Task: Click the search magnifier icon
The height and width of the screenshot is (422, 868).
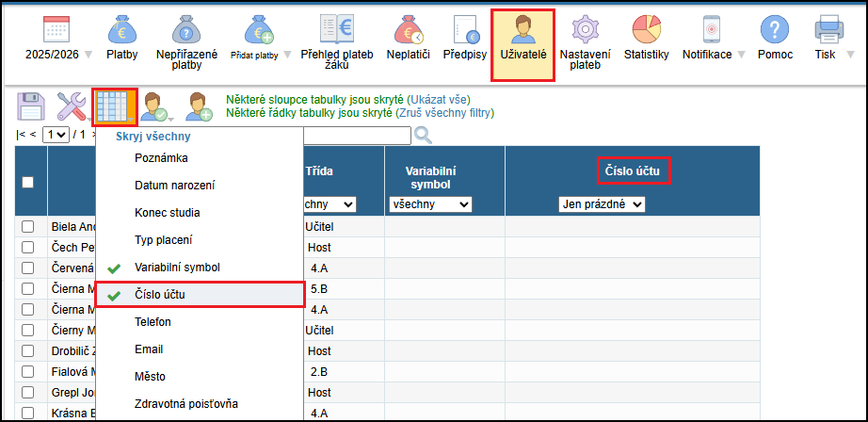Action: 423,136
